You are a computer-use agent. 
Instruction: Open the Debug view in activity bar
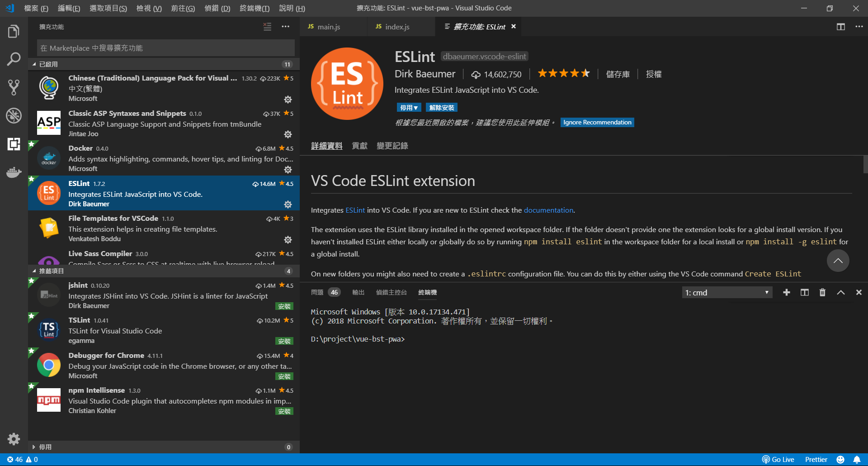click(14, 116)
